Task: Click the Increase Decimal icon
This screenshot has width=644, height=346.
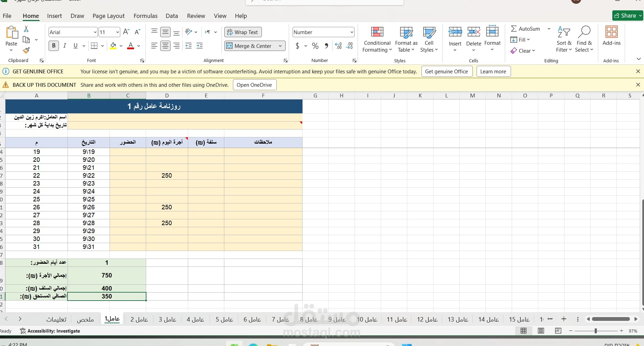Action: click(x=338, y=46)
